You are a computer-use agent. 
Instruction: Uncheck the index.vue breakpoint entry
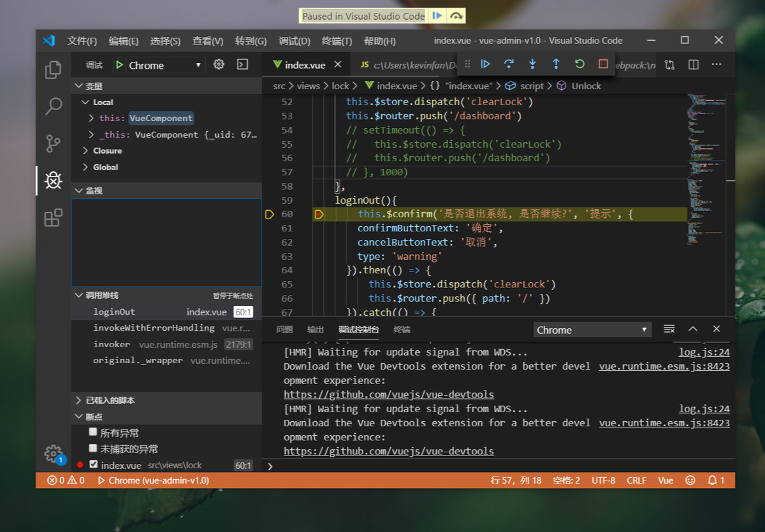coord(92,465)
